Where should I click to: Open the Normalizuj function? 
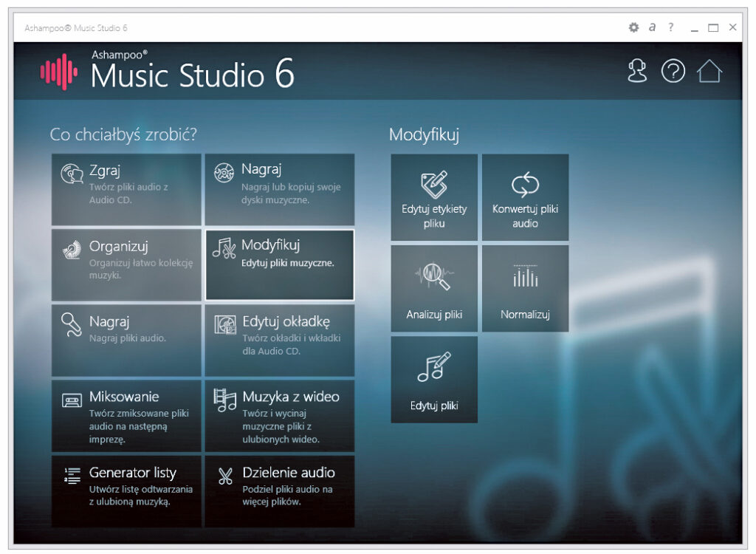[525, 288]
